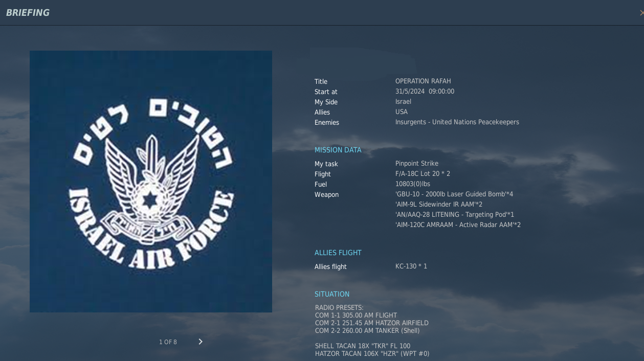Image resolution: width=644 pixels, height=361 pixels.
Task: Select the GBU-10 Laser Guided Bomb entry
Action: [454, 194]
